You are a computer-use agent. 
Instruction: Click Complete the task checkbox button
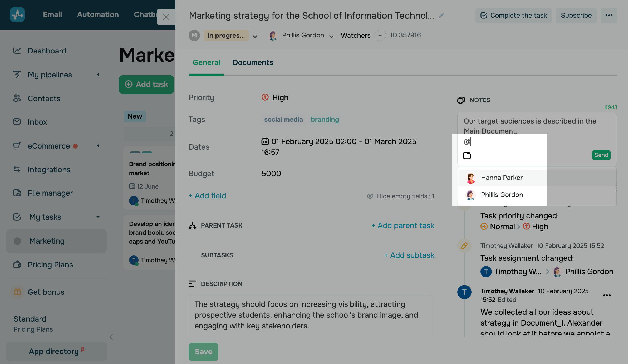(x=513, y=16)
